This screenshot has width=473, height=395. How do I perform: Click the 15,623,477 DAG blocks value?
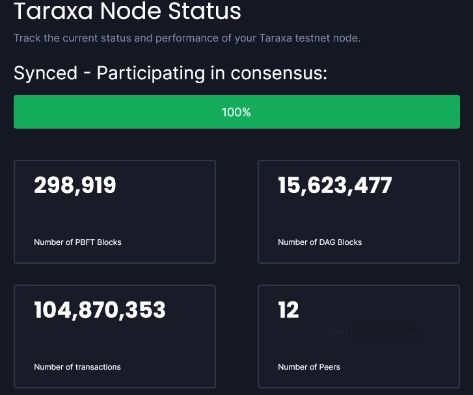coord(335,185)
